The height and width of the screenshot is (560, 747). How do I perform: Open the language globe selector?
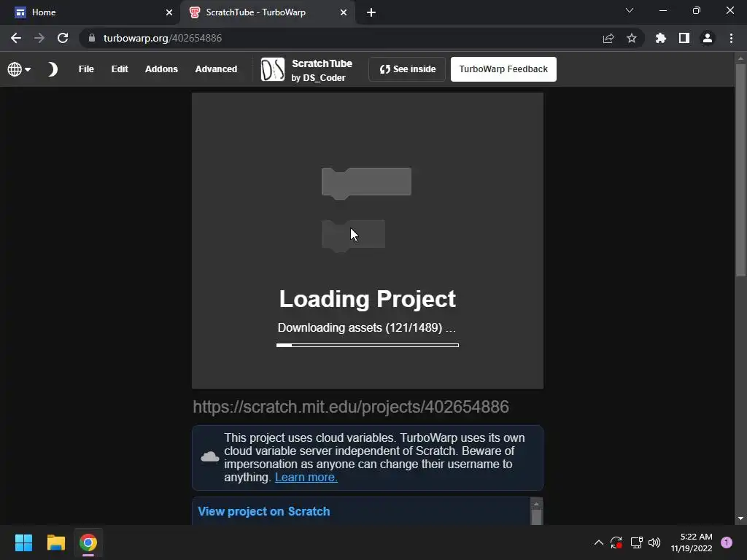pyautogui.click(x=19, y=69)
